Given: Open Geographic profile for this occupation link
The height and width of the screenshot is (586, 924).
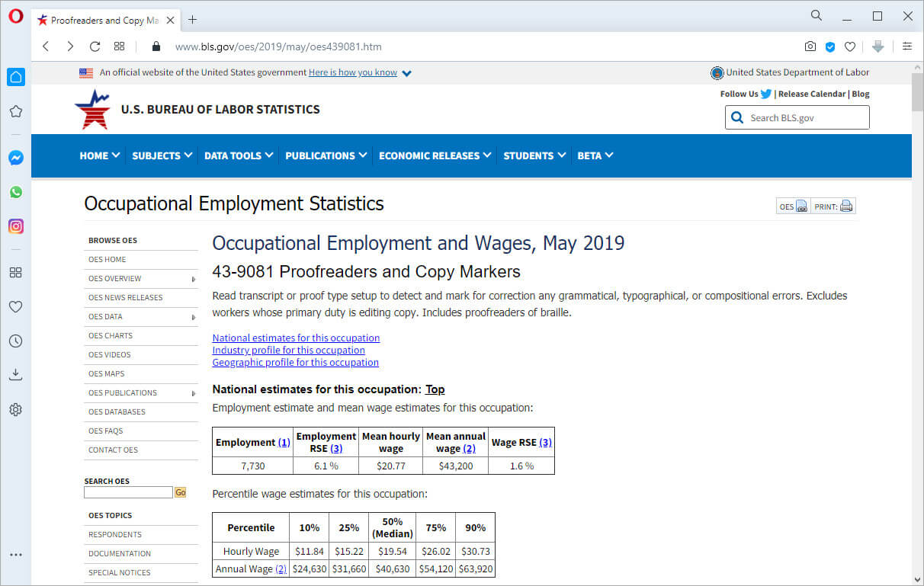Looking at the screenshot, I should tap(295, 362).
